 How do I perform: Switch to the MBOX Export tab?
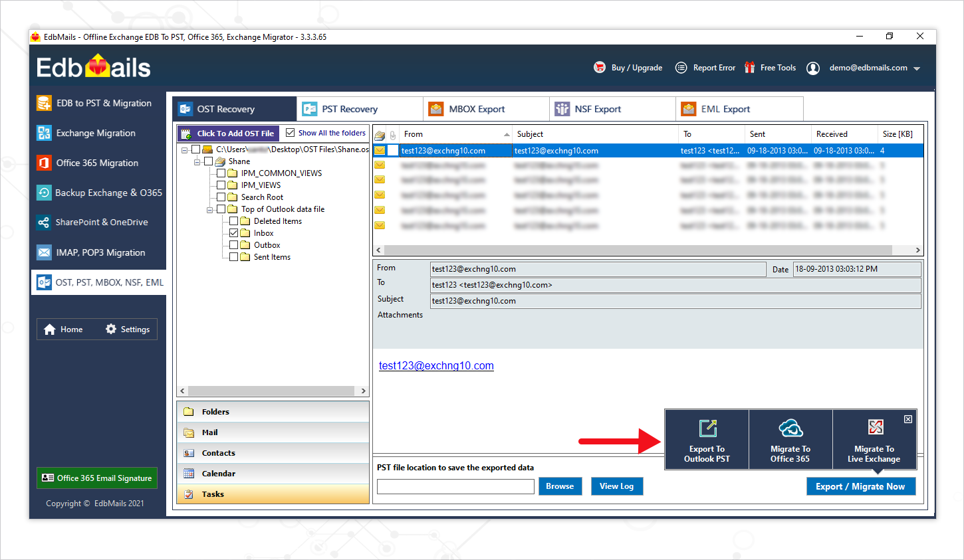tap(486, 109)
